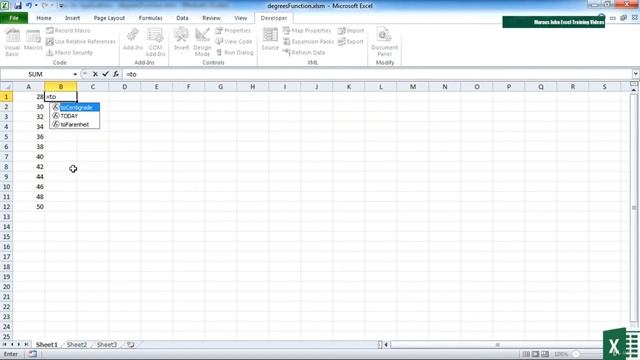This screenshot has height=360, width=640.
Task: Open Customize Quick Access Toolbar dropdown
Action: tap(61, 6)
